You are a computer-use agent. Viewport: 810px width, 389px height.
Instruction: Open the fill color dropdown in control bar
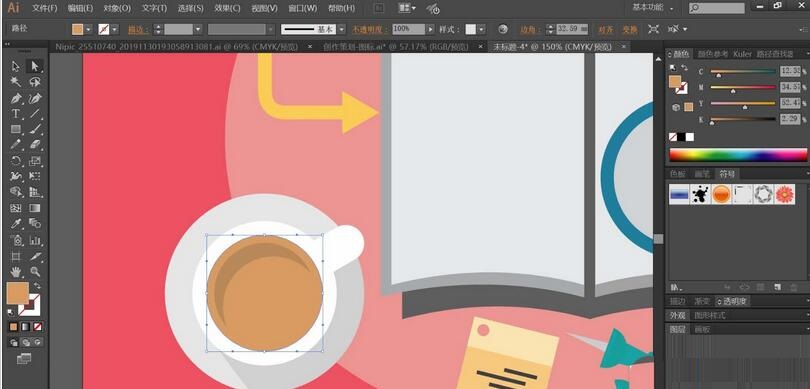tap(88, 29)
